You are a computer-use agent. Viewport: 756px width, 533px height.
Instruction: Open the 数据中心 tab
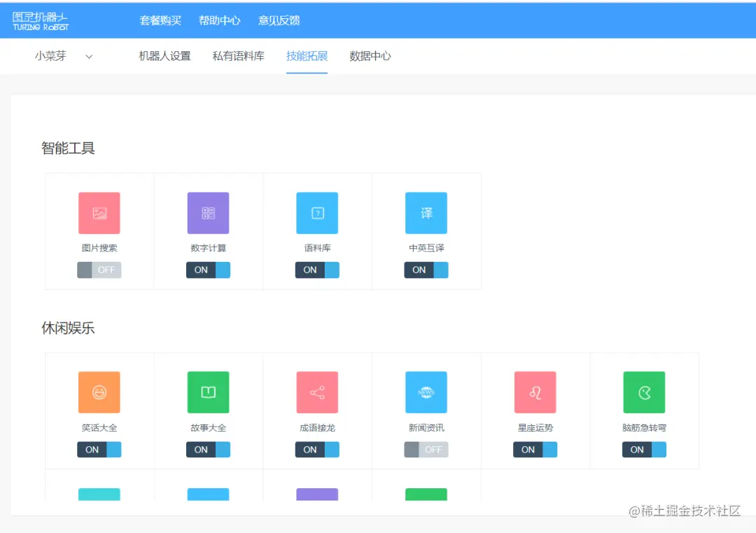(x=370, y=56)
